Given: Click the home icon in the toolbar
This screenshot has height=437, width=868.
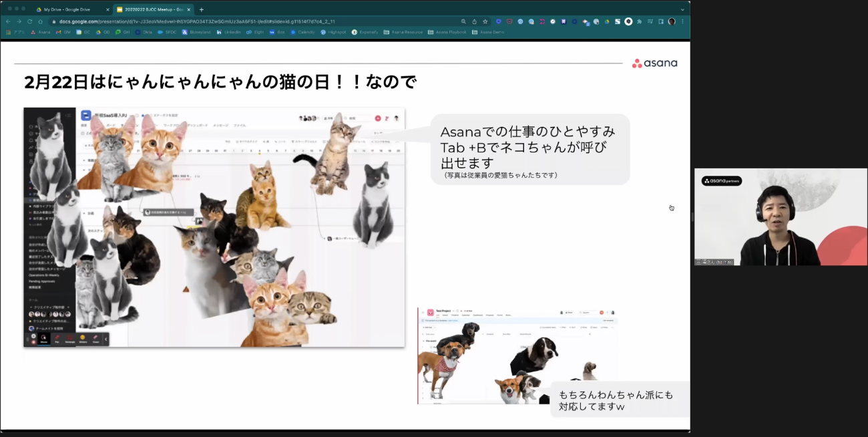Looking at the screenshot, I should (40, 21).
